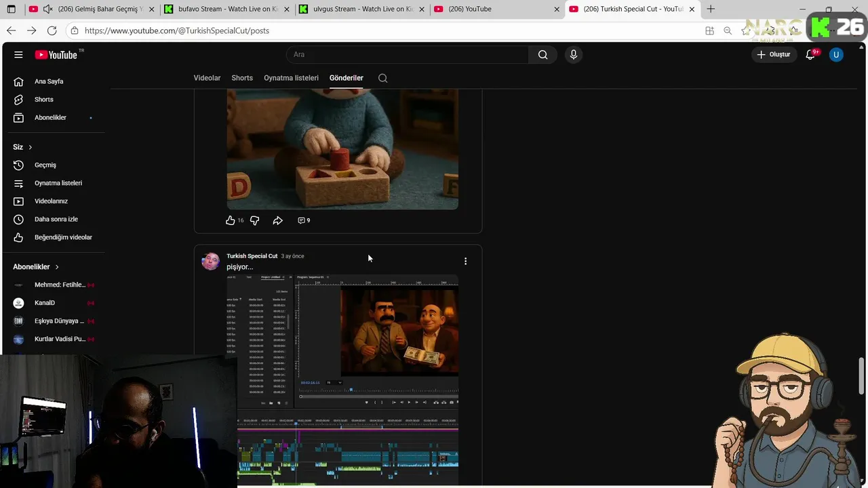Click the search magnifier button
868x488 pixels.
coord(542,54)
